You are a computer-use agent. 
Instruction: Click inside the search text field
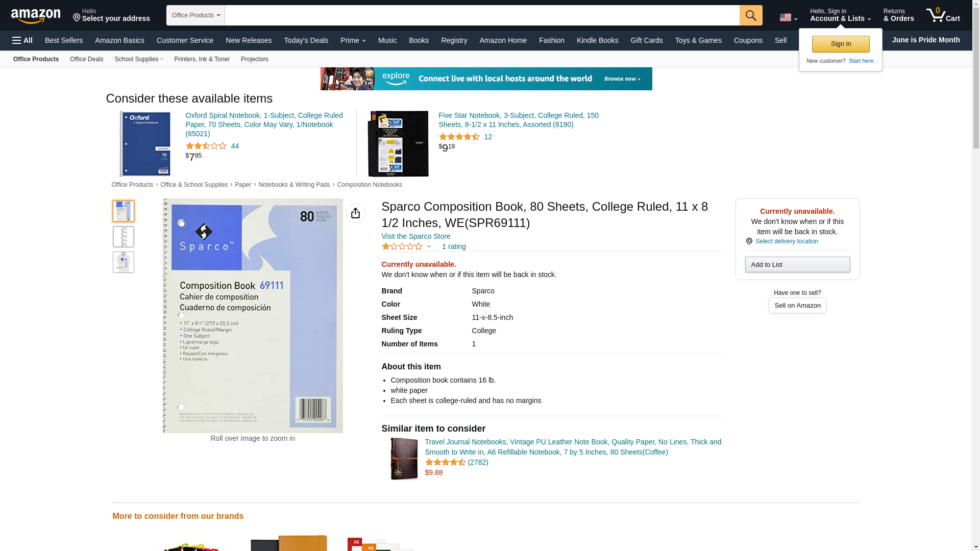(481, 15)
